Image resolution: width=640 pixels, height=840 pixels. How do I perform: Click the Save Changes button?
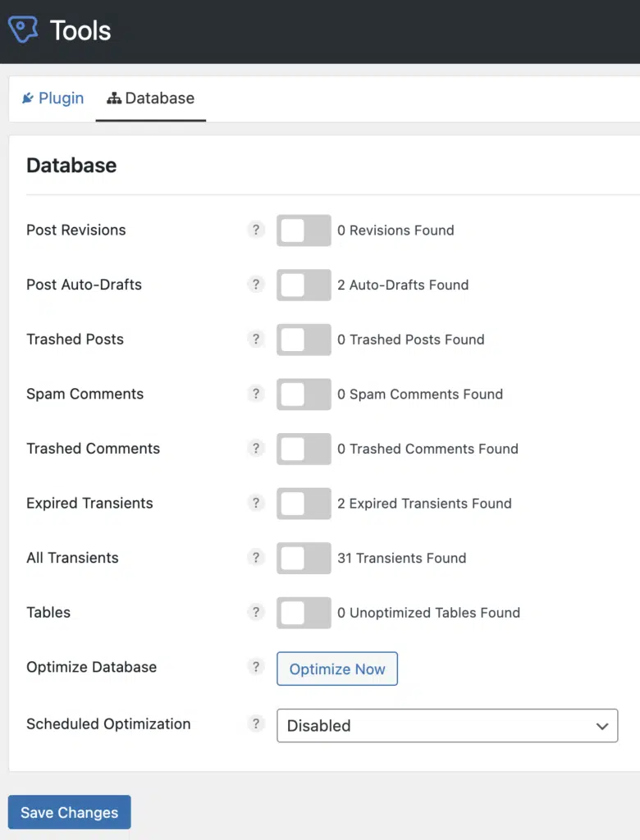pos(69,812)
